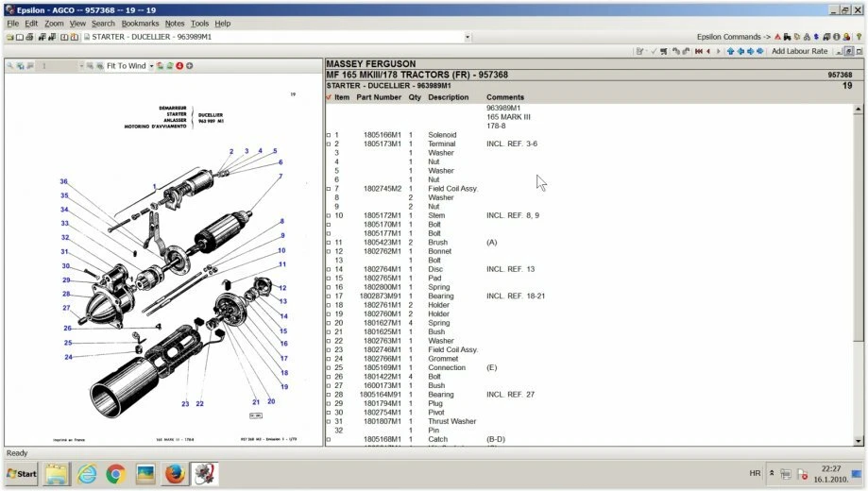Click callout number 36 in the diagram

[x=63, y=181]
